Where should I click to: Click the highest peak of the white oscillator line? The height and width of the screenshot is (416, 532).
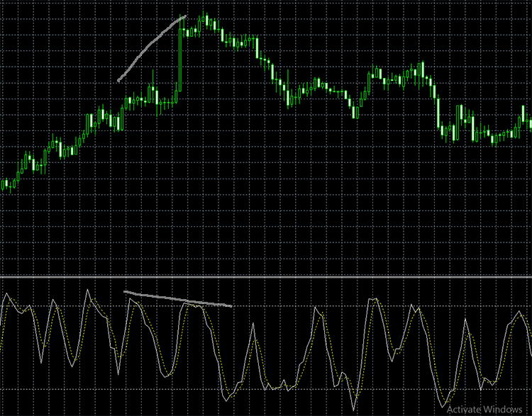[88, 291]
